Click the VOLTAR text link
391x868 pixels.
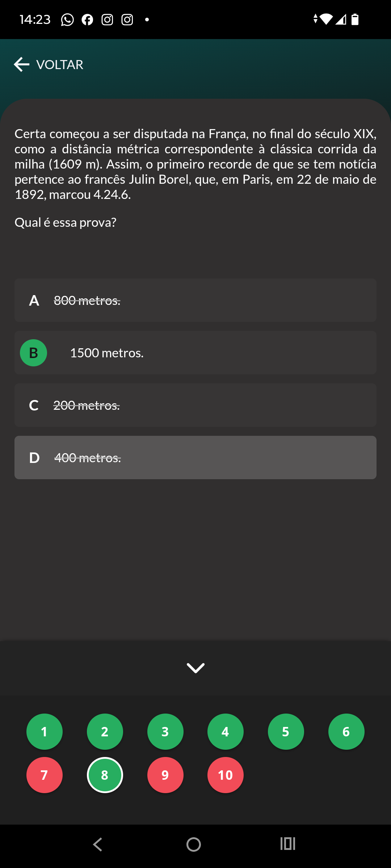pyautogui.click(x=60, y=65)
